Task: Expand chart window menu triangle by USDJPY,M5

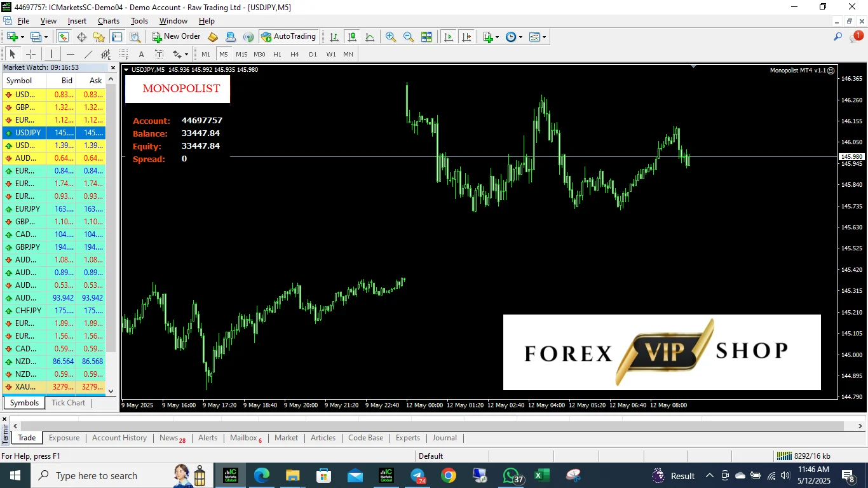Action: [126, 70]
